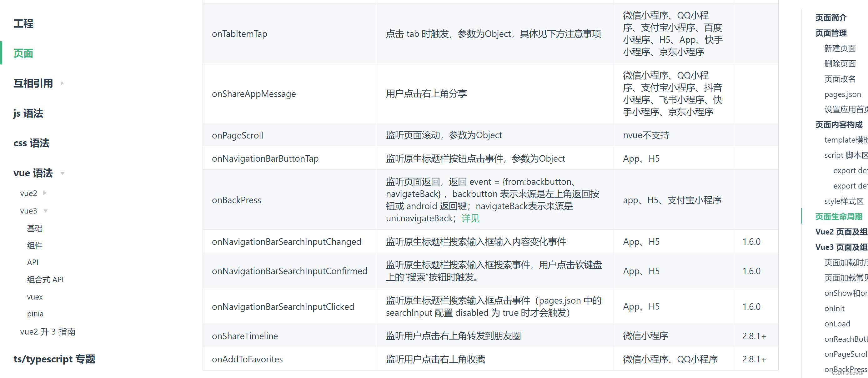Collapse the vue 语法 section arrow
868x378 pixels.
click(x=62, y=173)
